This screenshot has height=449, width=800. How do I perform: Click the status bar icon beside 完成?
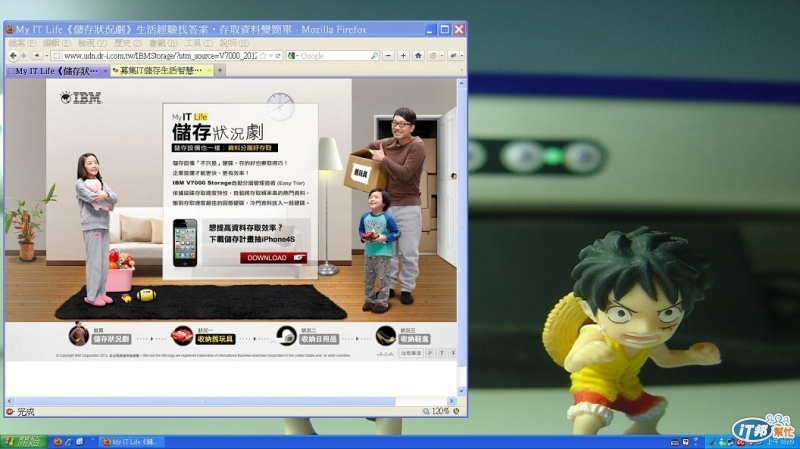coord(10,411)
